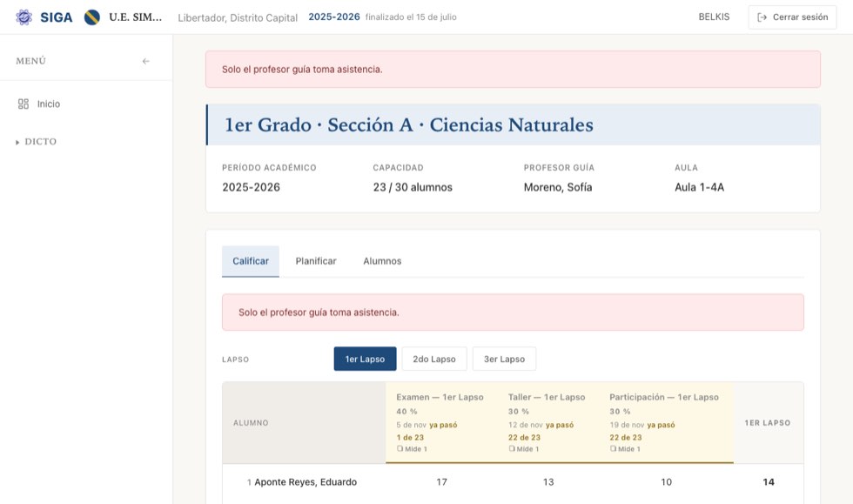853x504 pixels.
Task: Click the 1ER LAPSO column header
Action: pyautogui.click(x=768, y=423)
